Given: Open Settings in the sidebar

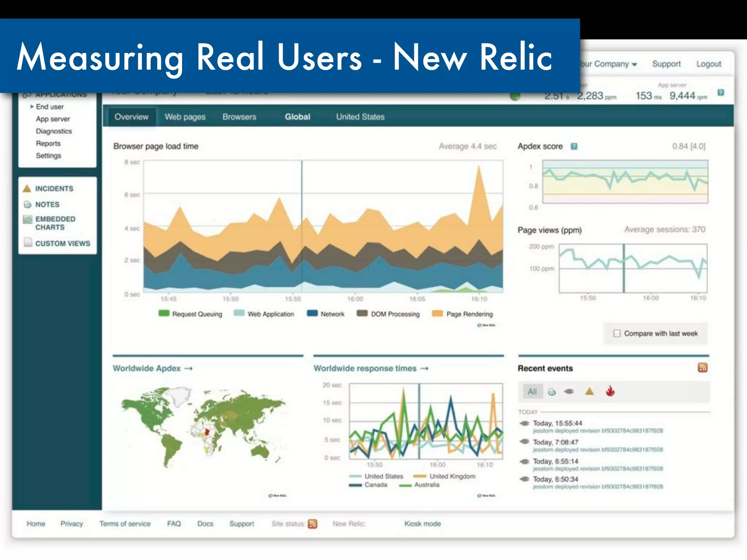Looking at the screenshot, I should [49, 155].
